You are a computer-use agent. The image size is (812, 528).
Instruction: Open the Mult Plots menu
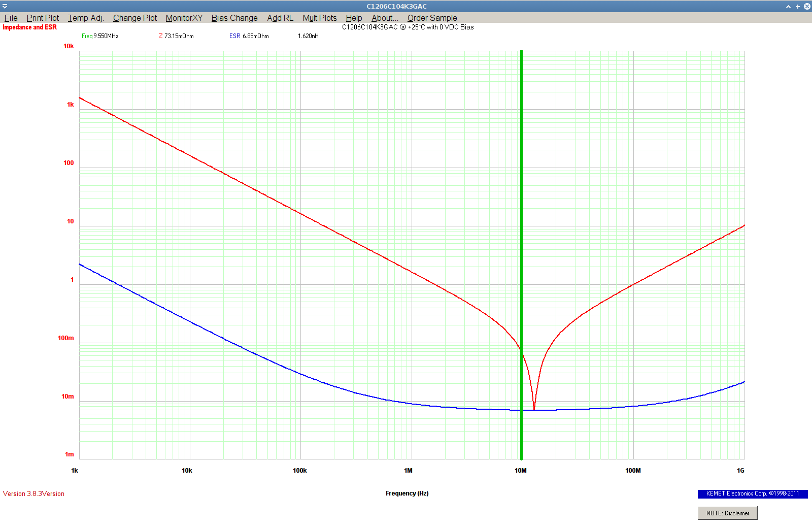click(320, 18)
